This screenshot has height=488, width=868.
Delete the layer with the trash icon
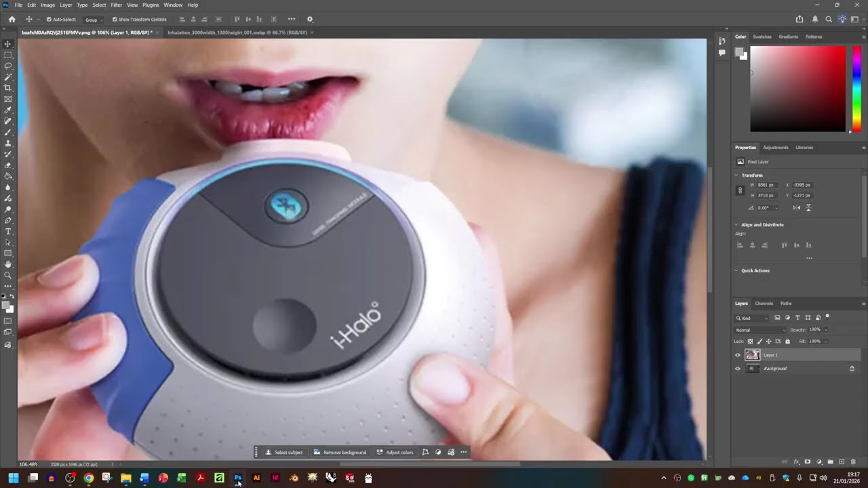(852, 462)
